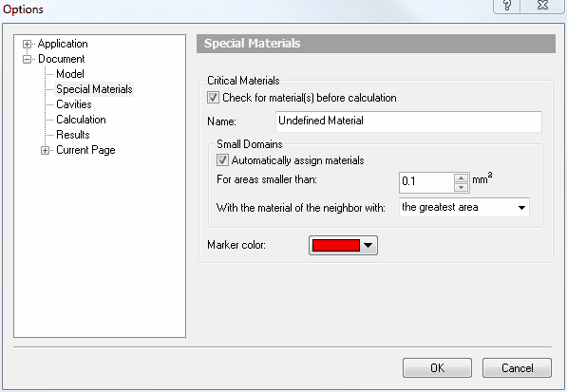
Task: Confirm settings with OK button
Action: click(x=437, y=368)
